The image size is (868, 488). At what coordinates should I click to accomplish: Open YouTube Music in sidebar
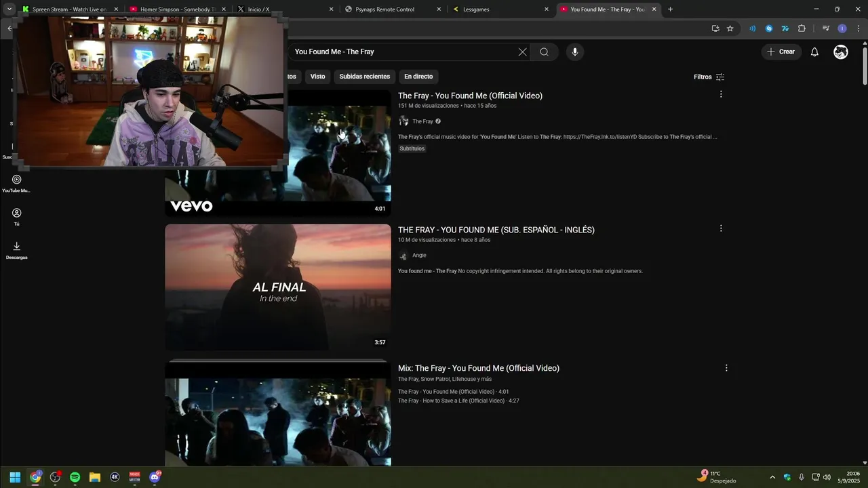pos(16,183)
